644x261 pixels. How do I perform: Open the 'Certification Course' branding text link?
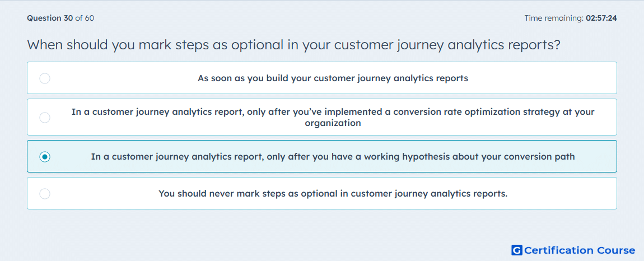[579, 250]
